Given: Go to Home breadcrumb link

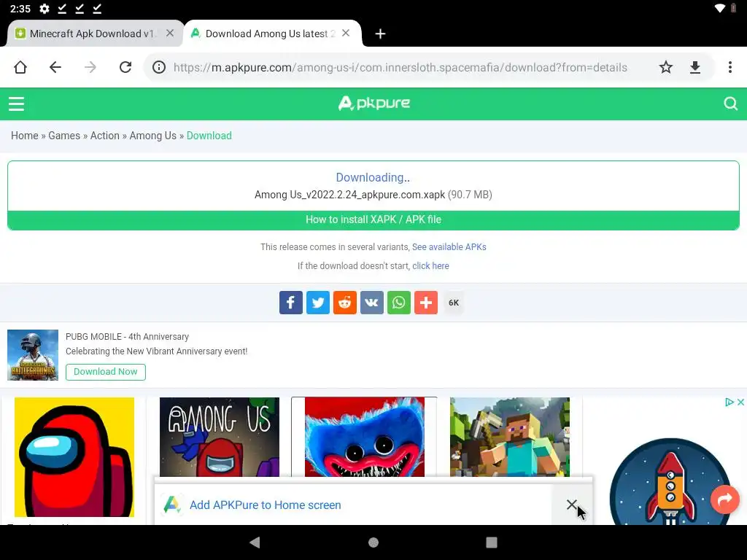Looking at the screenshot, I should point(24,136).
